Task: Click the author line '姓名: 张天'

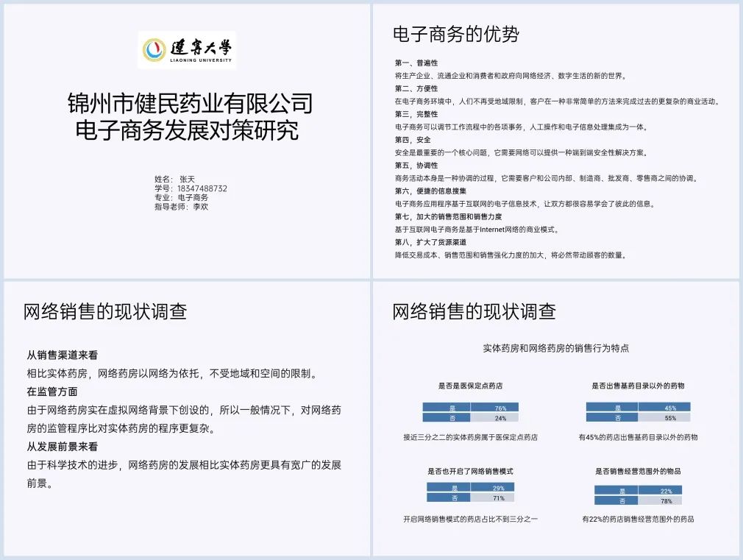Action: coord(174,180)
